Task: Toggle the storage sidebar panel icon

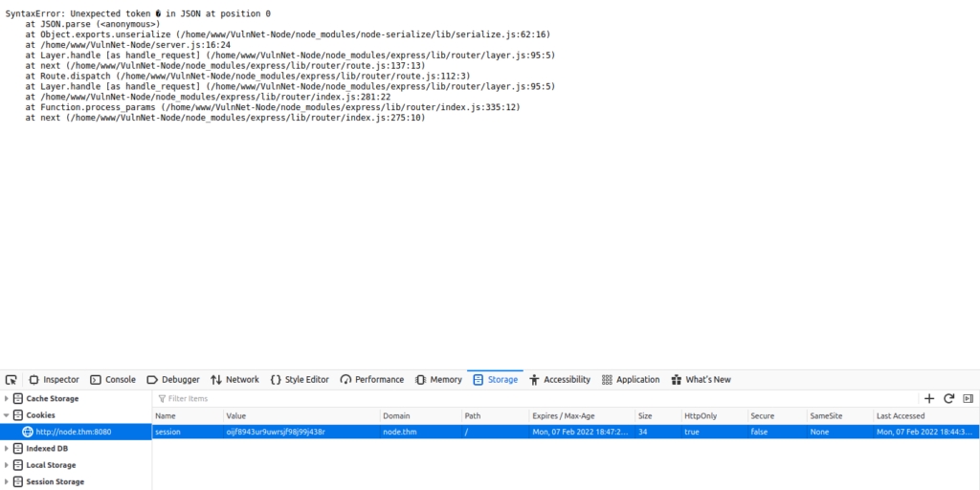Action: [x=969, y=399]
